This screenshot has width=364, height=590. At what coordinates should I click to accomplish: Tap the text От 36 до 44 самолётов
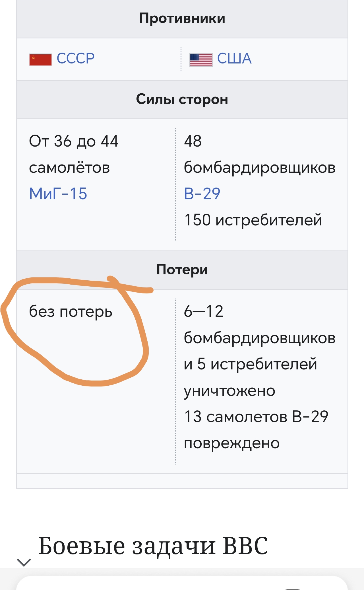(x=73, y=154)
